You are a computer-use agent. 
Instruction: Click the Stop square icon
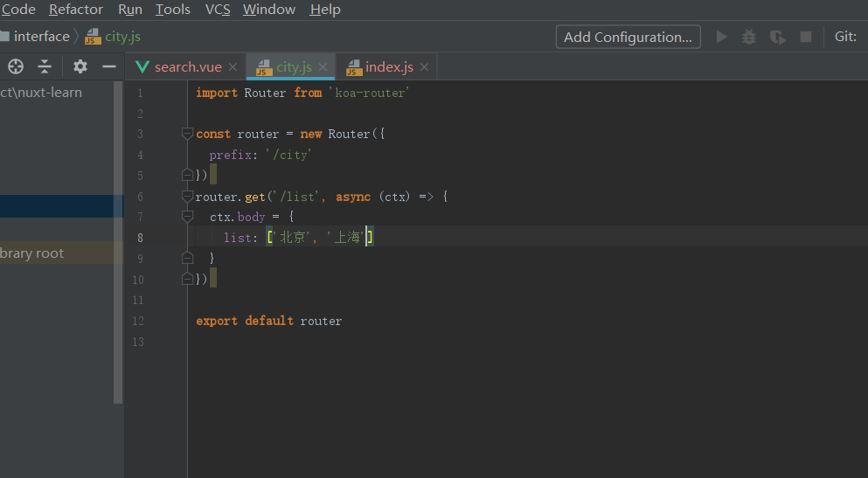click(806, 37)
